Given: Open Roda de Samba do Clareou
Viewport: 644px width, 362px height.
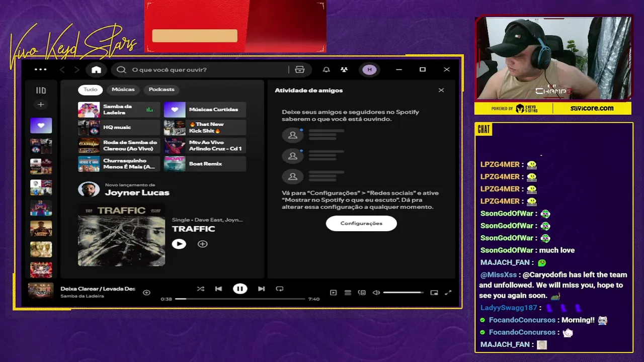Looking at the screenshot, I should click(119, 146).
